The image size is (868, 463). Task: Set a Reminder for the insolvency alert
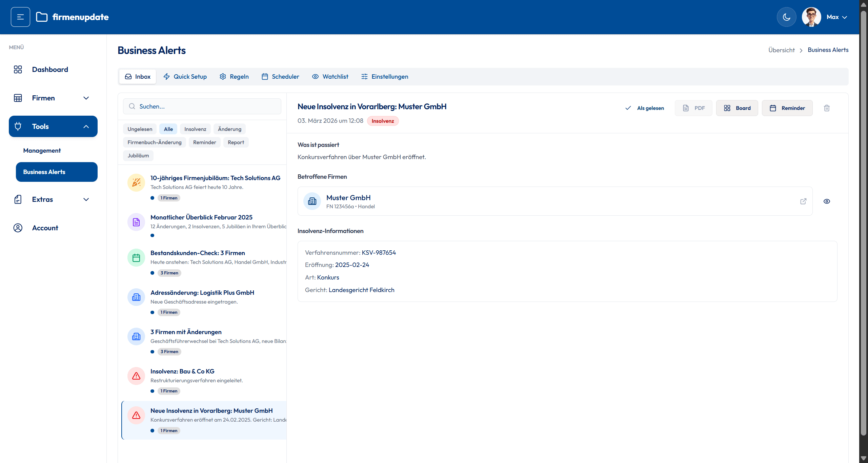point(787,108)
